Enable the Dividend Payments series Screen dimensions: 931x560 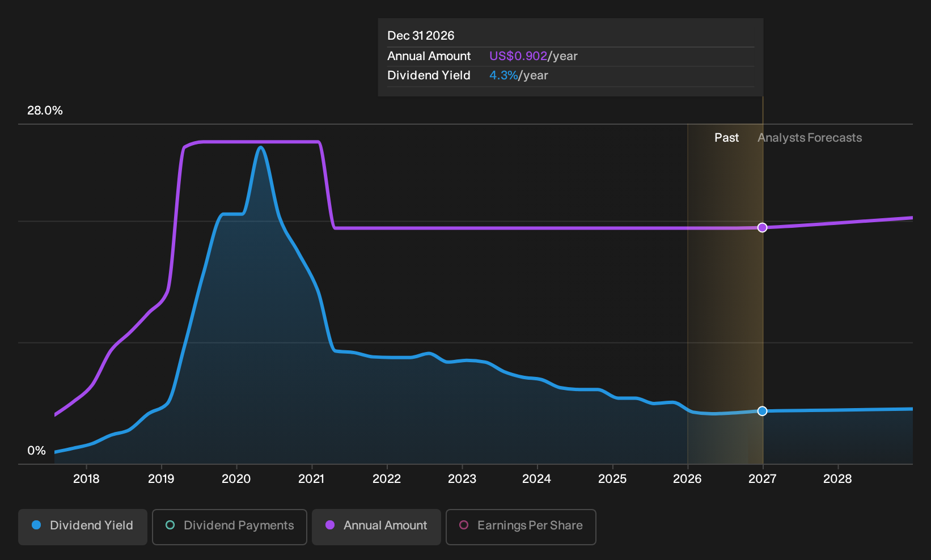(x=230, y=527)
